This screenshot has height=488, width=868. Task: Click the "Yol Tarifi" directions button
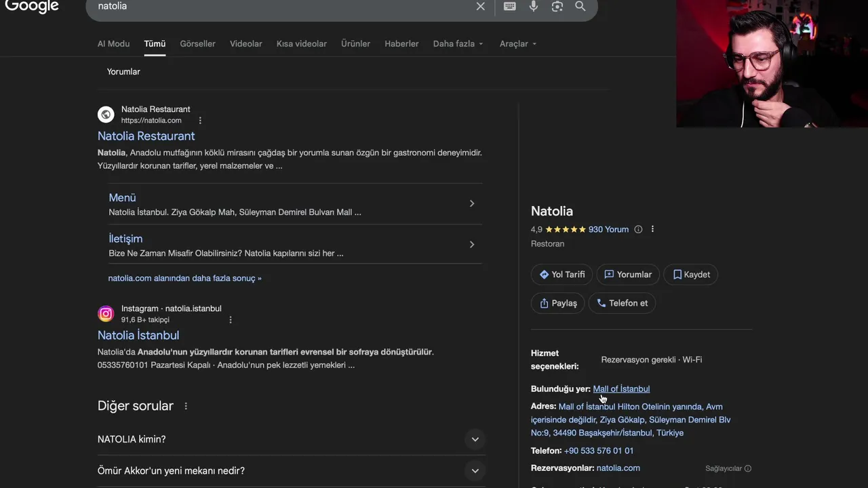click(561, 274)
